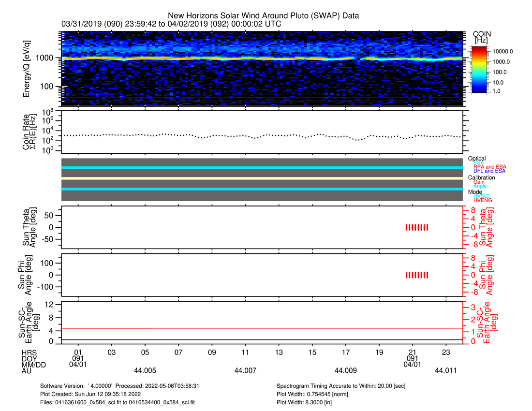Click the red Sun-SC-Earth angle line
The image size is (532, 411).
pos(262,328)
